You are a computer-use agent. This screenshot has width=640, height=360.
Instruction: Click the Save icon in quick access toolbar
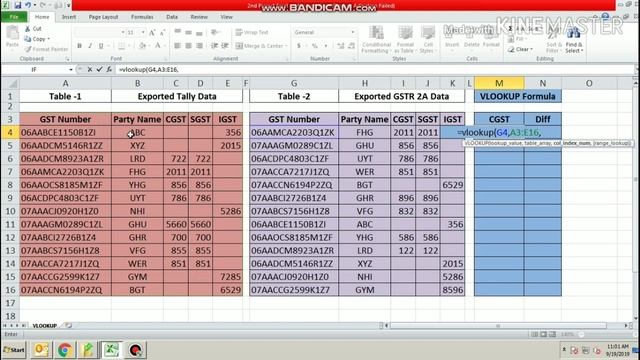click(18, 5)
